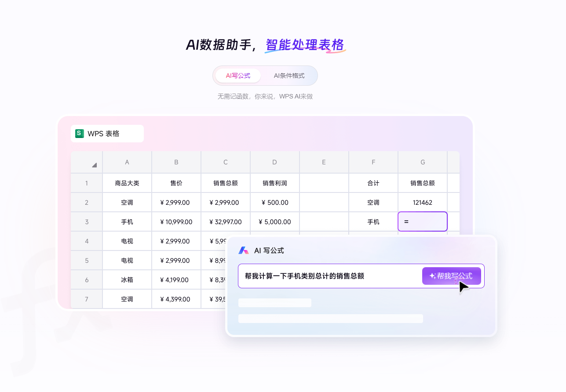Viewport: 566px width, 392px height.
Task: Click the 销售总额 cell in column G
Action: (x=423, y=183)
